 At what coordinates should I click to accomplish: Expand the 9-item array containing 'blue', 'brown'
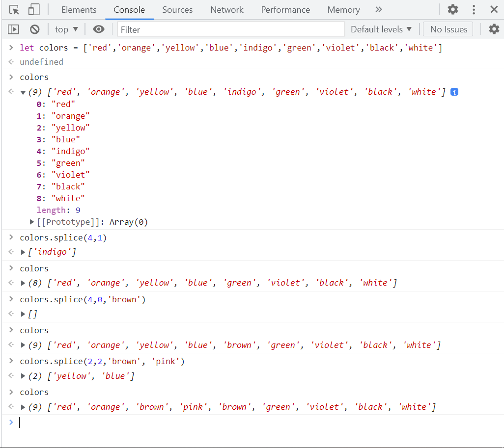(23, 345)
